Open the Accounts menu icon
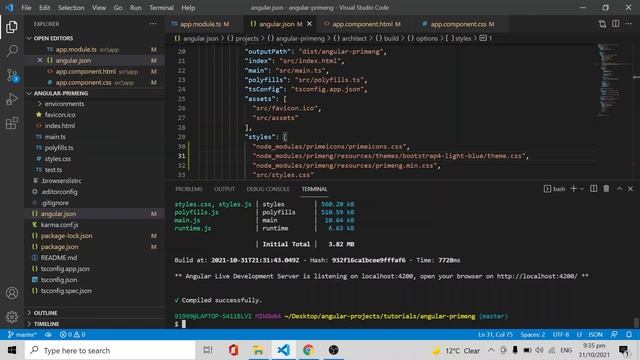The height and width of the screenshot is (360, 640). [12, 293]
